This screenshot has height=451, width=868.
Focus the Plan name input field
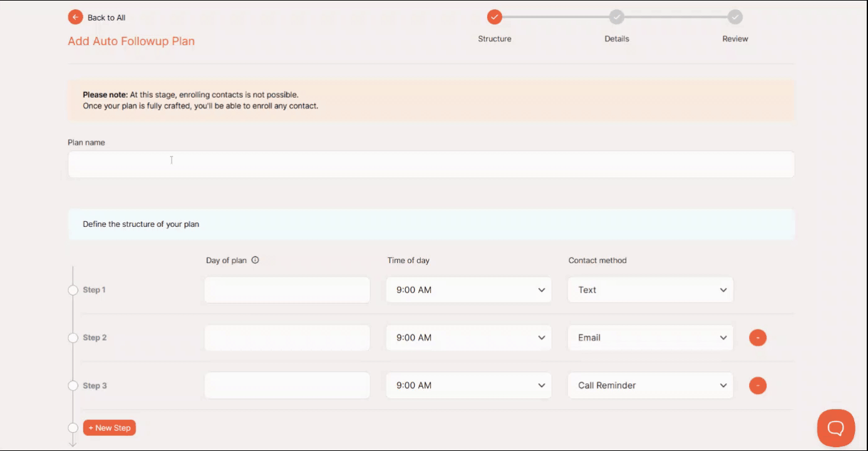click(x=431, y=164)
